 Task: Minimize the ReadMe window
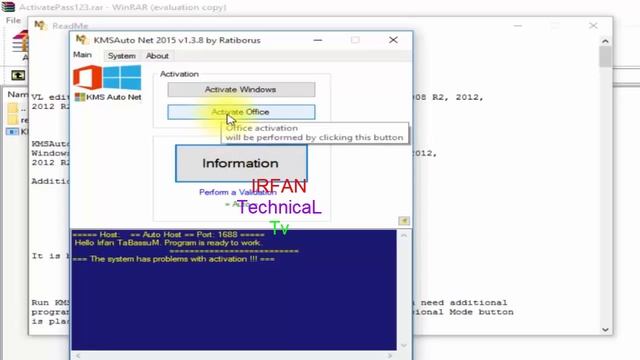pos(518,26)
